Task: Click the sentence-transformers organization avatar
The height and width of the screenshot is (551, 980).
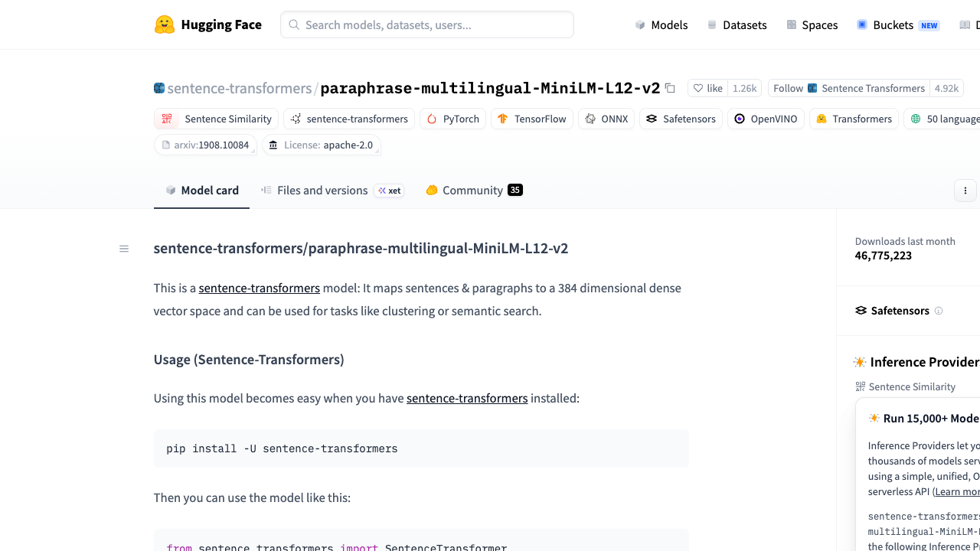Action: pos(159,88)
